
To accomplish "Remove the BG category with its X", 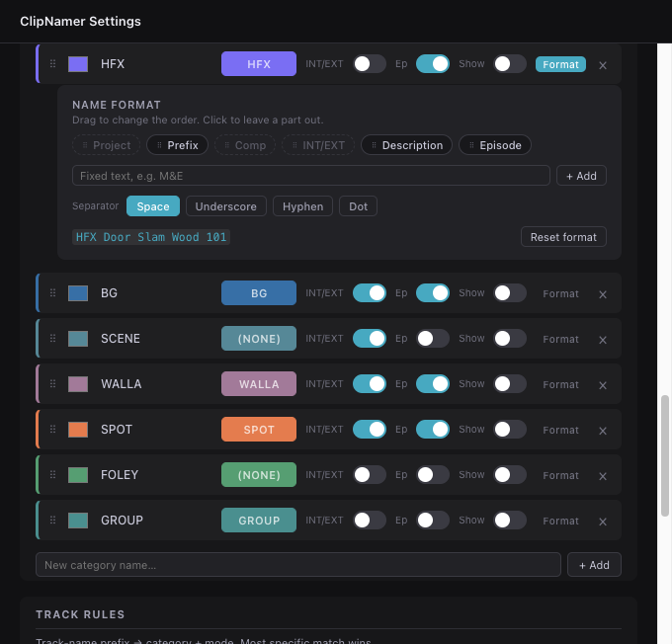I will 603,294.
